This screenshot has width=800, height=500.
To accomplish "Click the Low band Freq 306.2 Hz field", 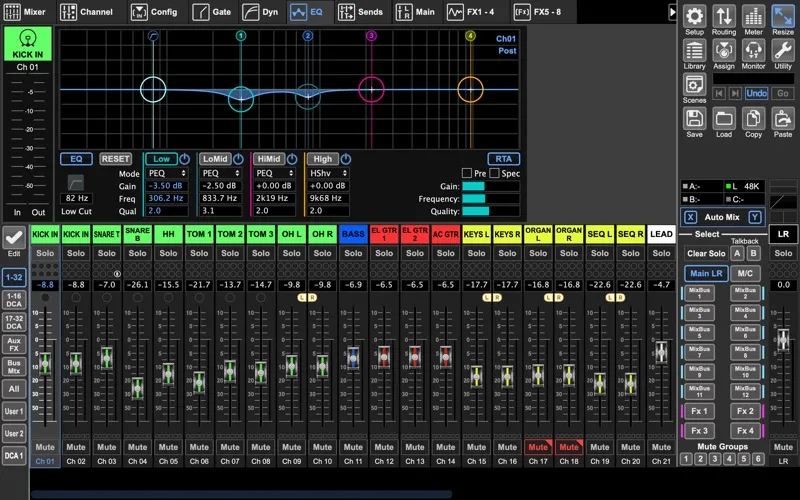I will (167, 198).
